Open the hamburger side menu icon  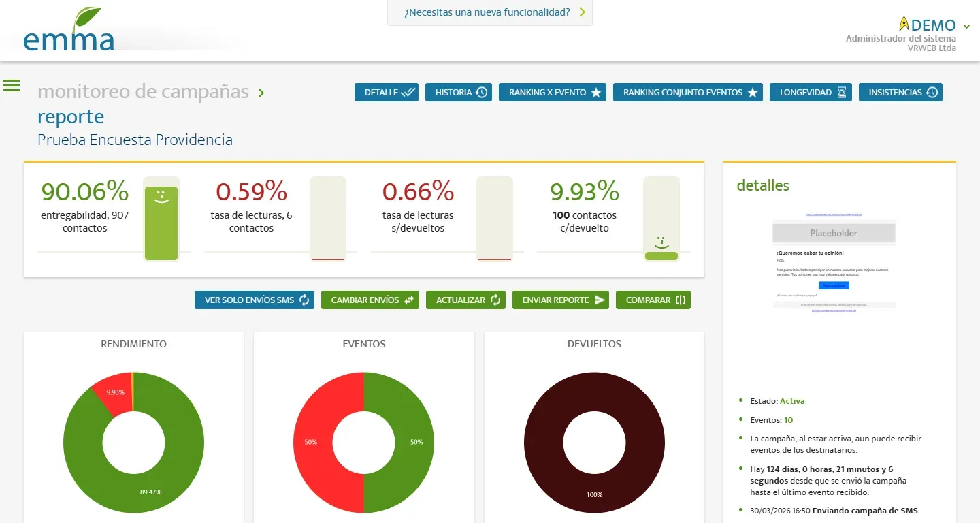(12, 85)
